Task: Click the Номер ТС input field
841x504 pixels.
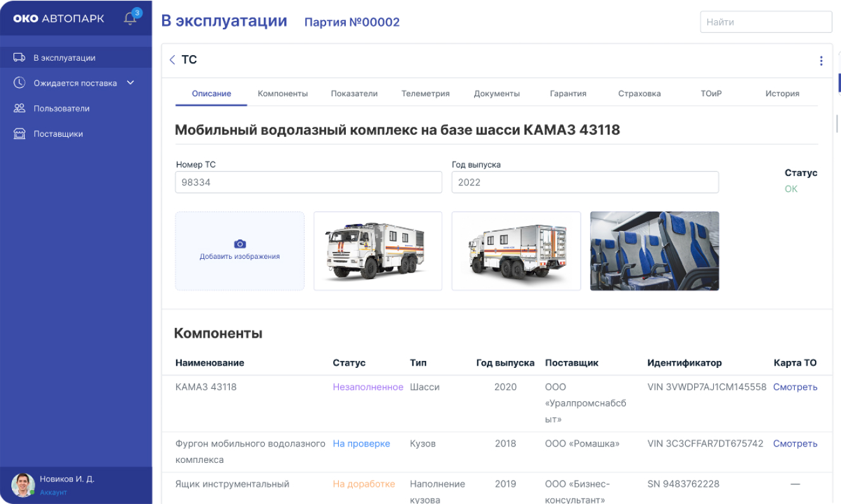Action: (308, 182)
